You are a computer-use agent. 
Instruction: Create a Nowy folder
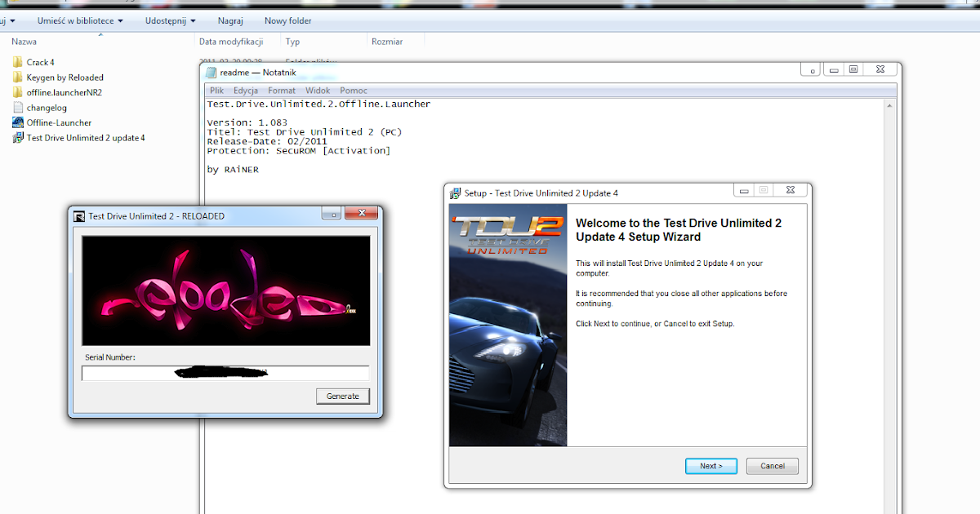tap(287, 20)
